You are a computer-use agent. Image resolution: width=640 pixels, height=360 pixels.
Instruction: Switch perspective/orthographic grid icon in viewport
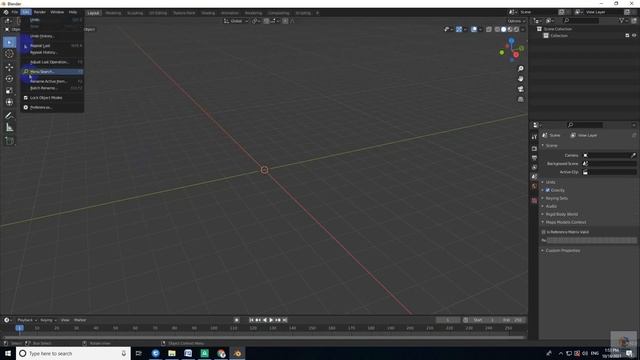(520, 99)
